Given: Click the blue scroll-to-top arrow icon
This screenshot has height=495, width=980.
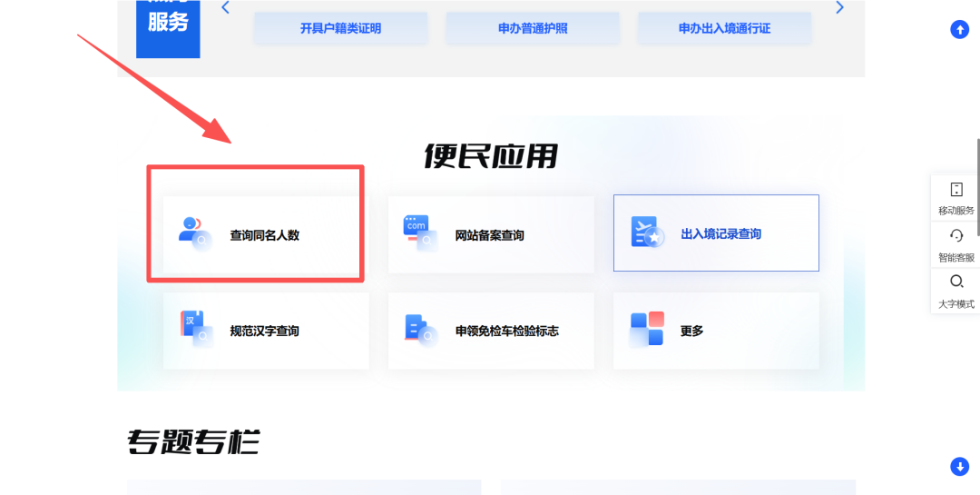Looking at the screenshot, I should pyautogui.click(x=959, y=29).
